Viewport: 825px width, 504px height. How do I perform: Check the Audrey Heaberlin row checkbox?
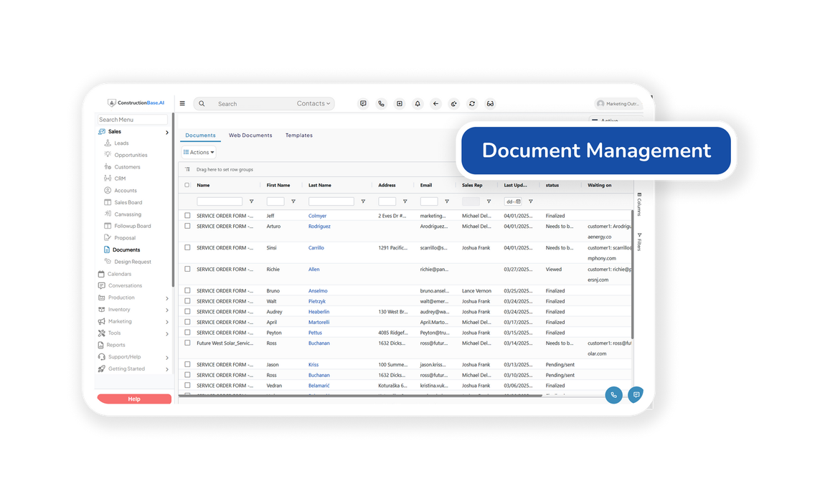(187, 312)
